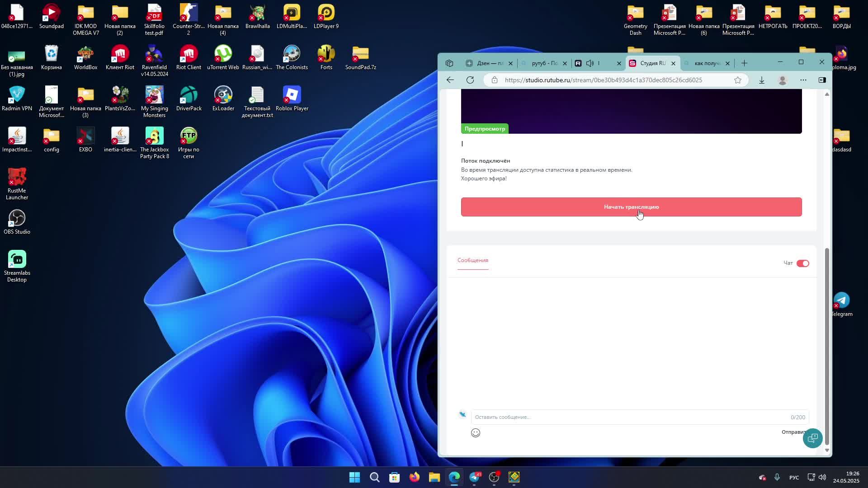Open Windows taskbar search
The height and width of the screenshot is (488, 868).
(x=374, y=477)
